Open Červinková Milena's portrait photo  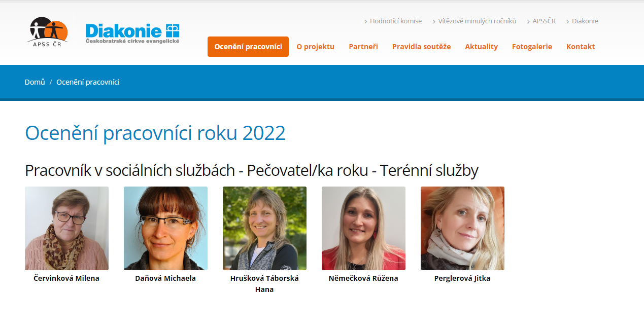click(66, 228)
